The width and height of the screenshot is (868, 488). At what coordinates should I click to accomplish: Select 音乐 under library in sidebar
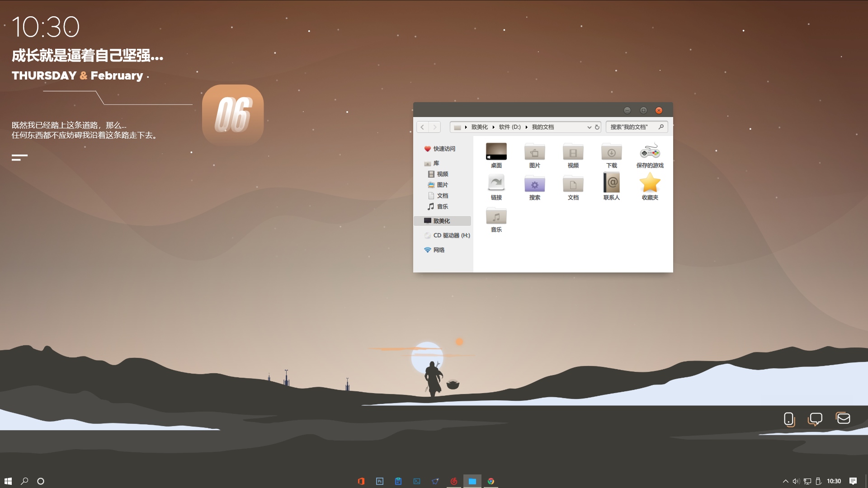438,206
